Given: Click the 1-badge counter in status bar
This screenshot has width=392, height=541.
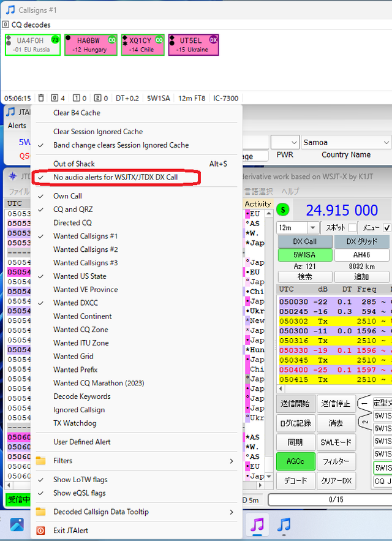Looking at the screenshot, I should point(80,98).
